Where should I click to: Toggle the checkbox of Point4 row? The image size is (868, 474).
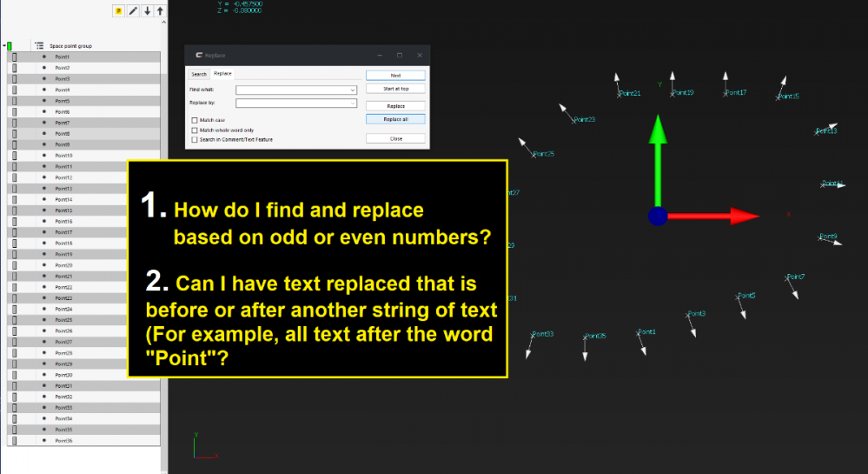(x=15, y=90)
